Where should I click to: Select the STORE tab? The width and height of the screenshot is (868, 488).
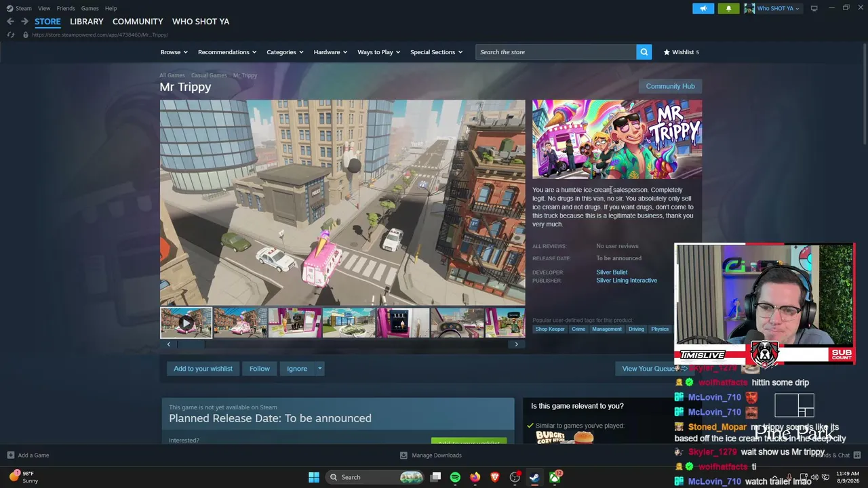(47, 22)
